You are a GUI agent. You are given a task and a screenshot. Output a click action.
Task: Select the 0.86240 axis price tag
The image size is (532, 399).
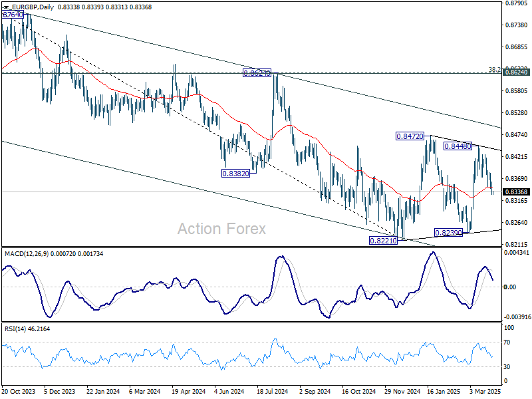pyautogui.click(x=517, y=72)
